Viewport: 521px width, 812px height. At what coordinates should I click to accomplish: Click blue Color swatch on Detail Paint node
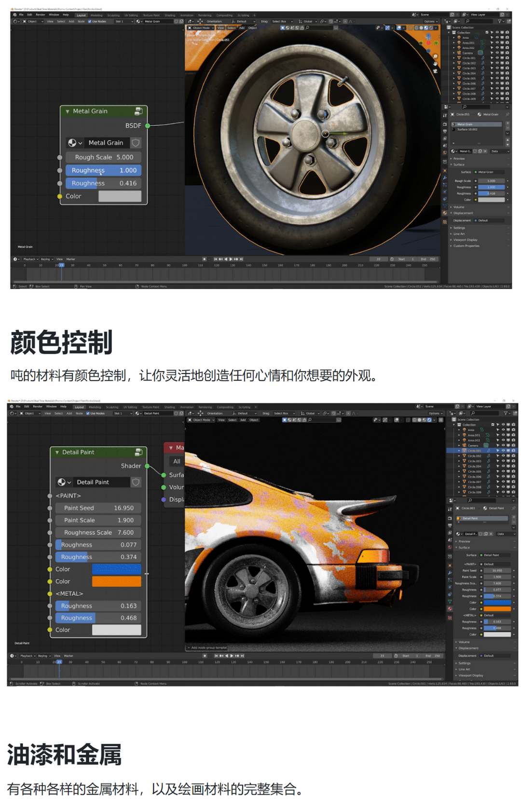(x=117, y=569)
